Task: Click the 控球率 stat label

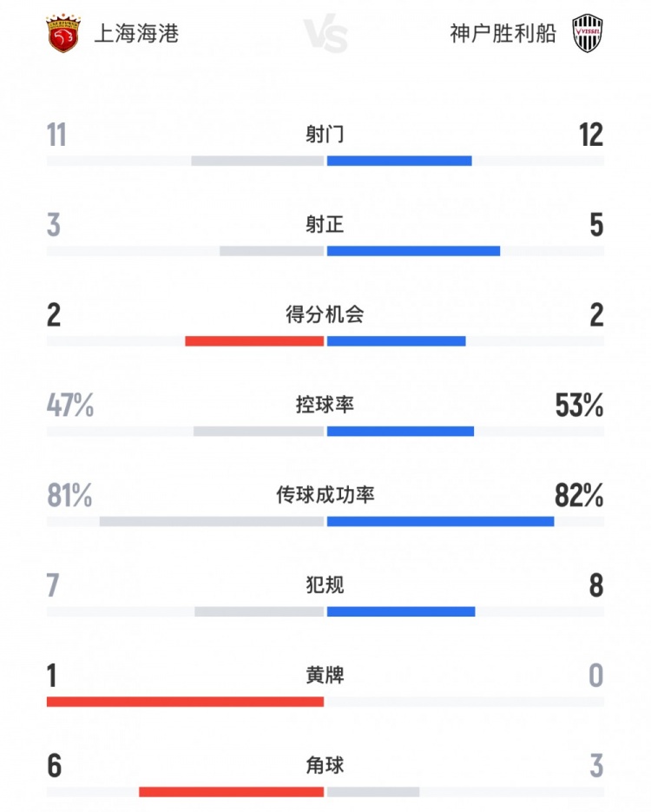Action: click(325, 405)
